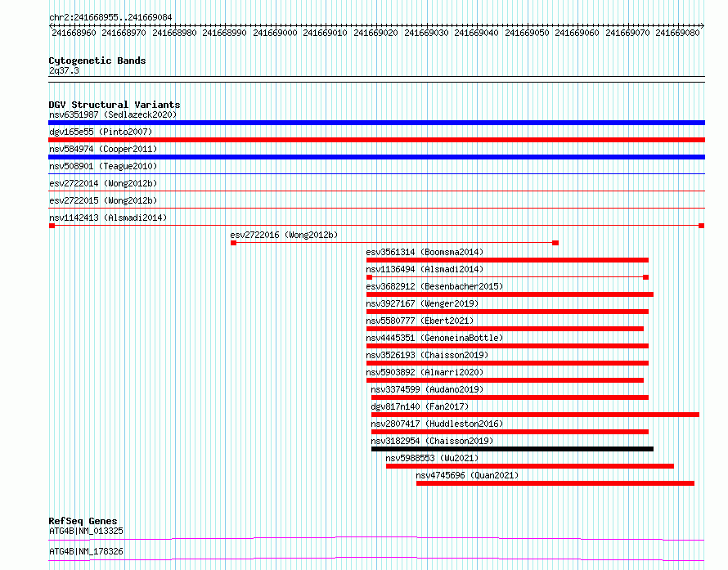Screen dimensions: 728x570
Task: Open nsv5580777 (Ebert2021) variant label
Action: coord(420,321)
